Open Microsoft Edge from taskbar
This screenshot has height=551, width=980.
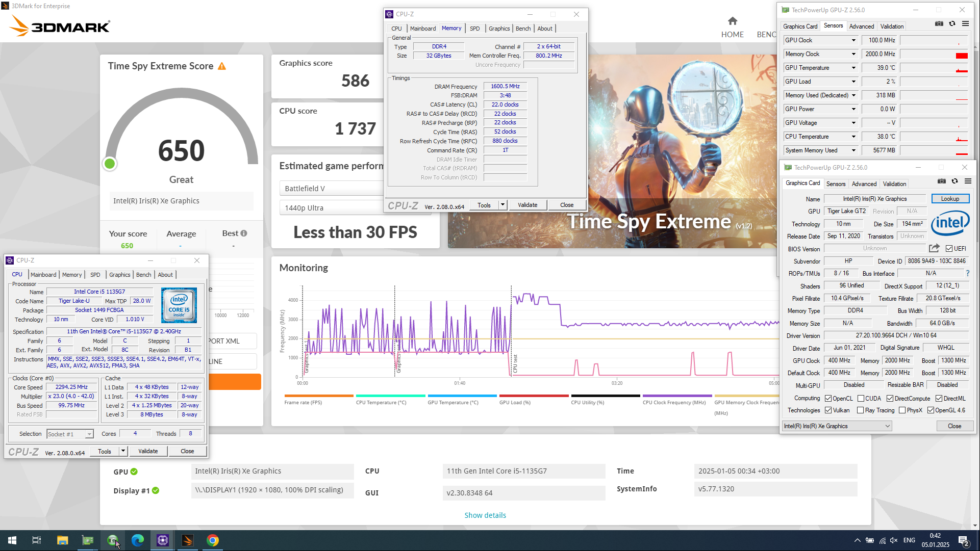pos(138,540)
